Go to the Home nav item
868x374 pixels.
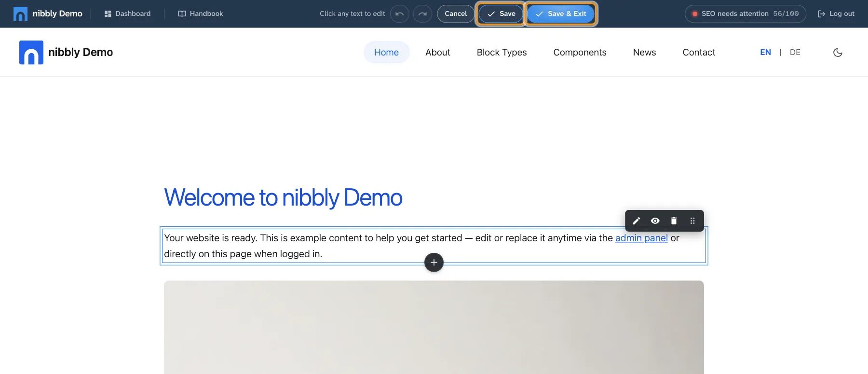[x=387, y=53]
